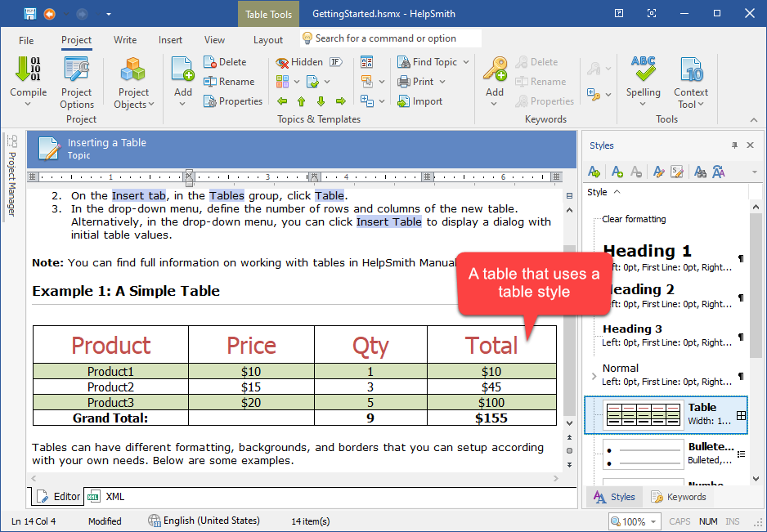767x532 pixels.
Task: Click English (United States) language indicator
Action: point(204,521)
